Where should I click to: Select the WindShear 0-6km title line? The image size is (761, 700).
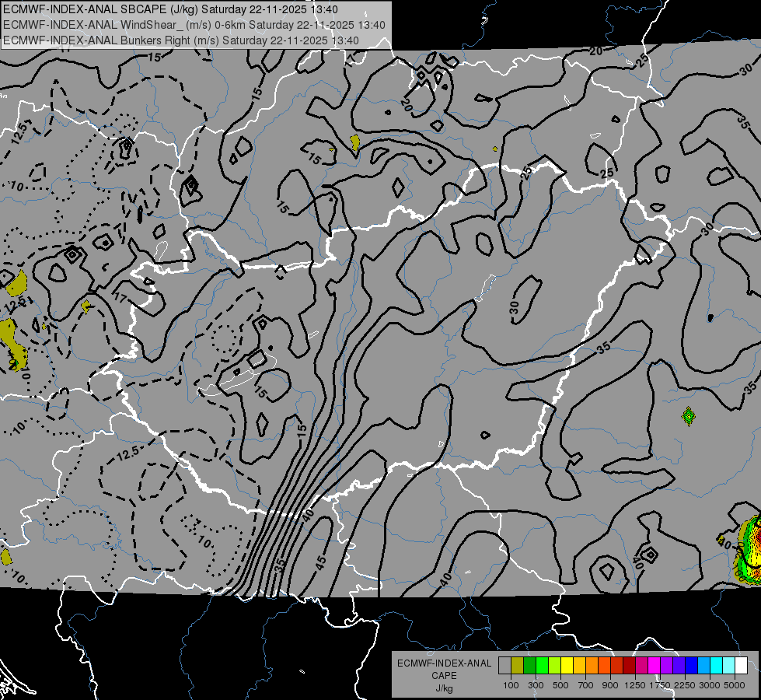194,25
